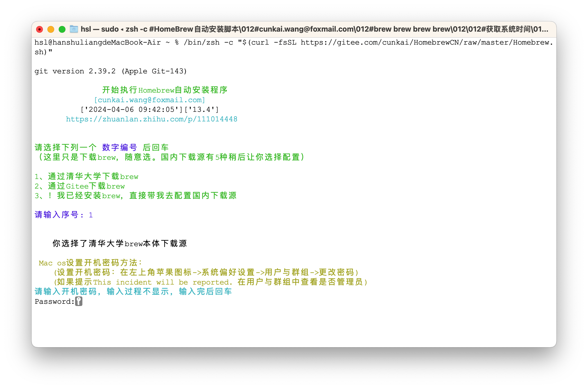Click the 'Password:' prompt label
Screen dimensions: 588x389
coord(54,301)
